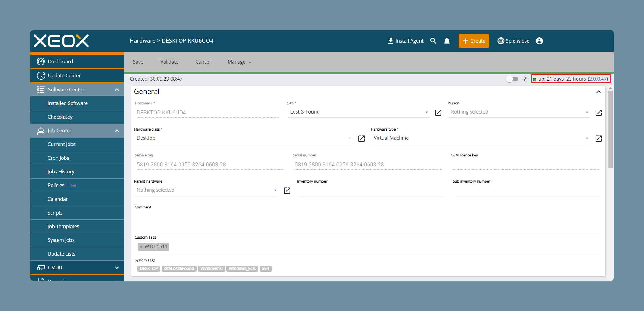Open Current Jobs
The height and width of the screenshot is (311, 644).
coord(77,144)
